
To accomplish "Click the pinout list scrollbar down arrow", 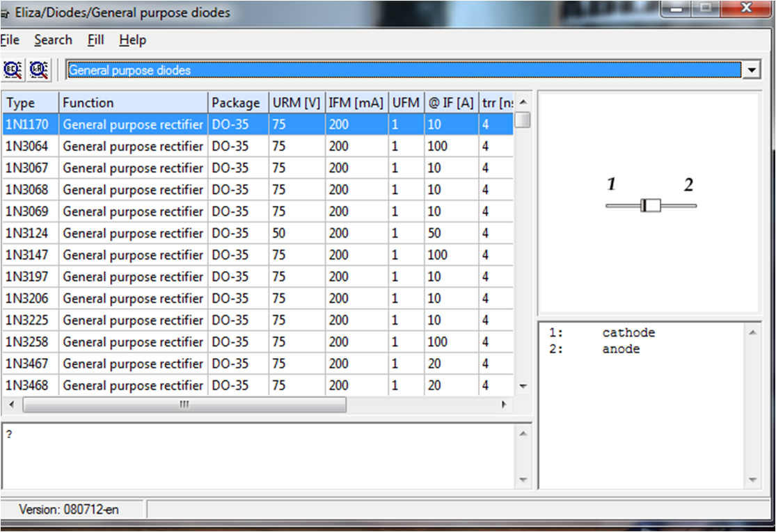I will [753, 480].
